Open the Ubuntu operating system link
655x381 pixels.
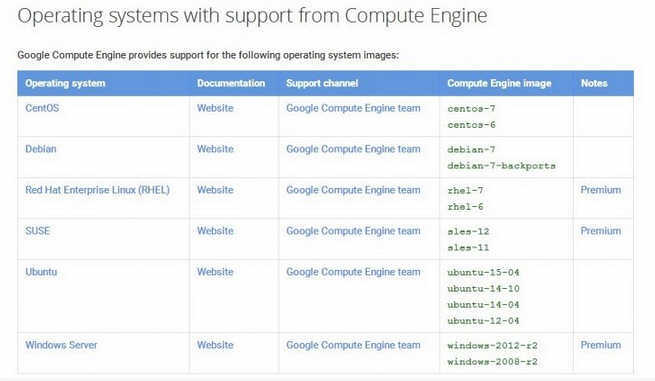tap(41, 272)
